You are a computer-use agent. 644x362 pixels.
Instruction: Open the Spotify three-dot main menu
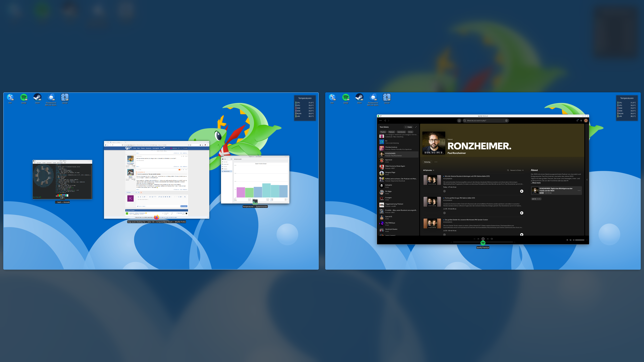381,120
